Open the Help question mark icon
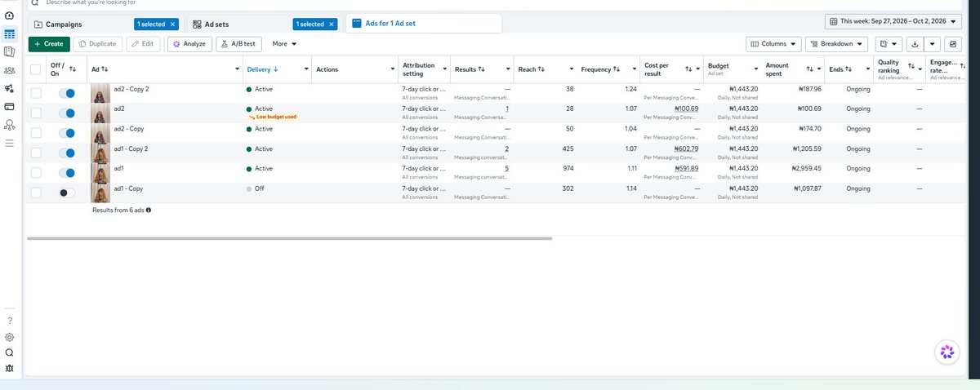The height and width of the screenshot is (390, 980). [9, 320]
